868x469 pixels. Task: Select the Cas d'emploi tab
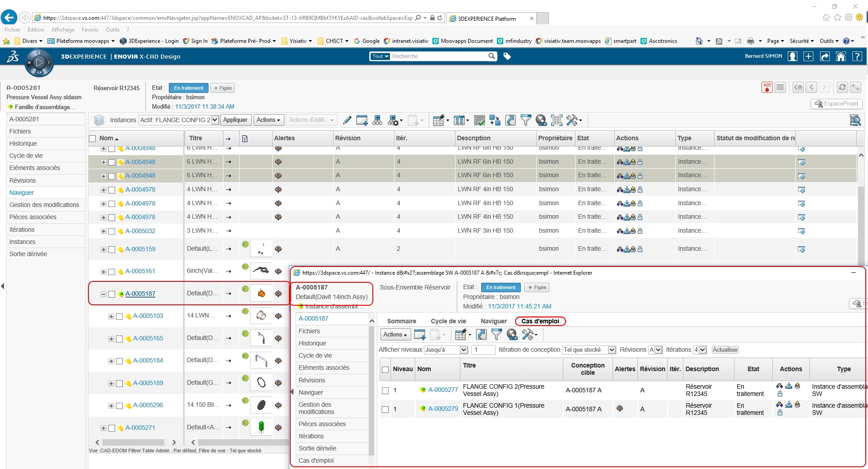pos(540,321)
